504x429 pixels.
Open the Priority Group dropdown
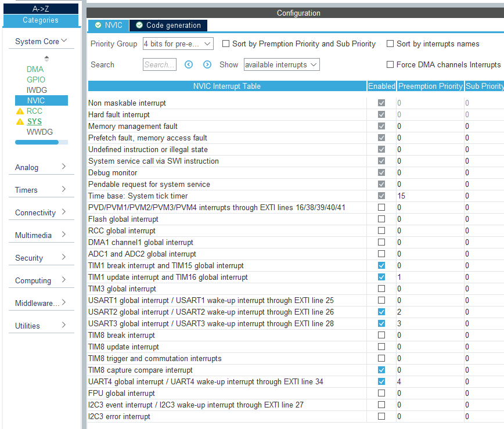178,44
